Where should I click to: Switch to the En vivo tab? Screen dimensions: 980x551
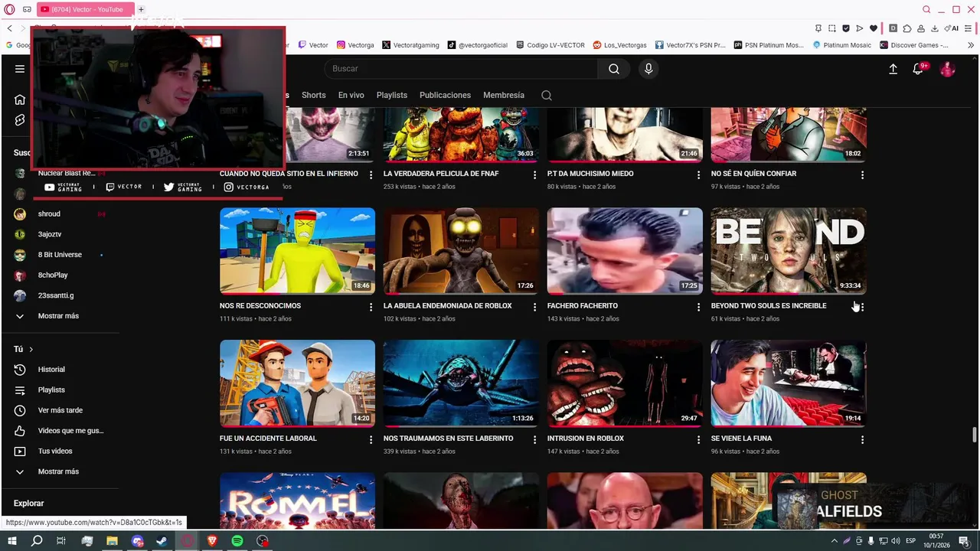pyautogui.click(x=351, y=95)
